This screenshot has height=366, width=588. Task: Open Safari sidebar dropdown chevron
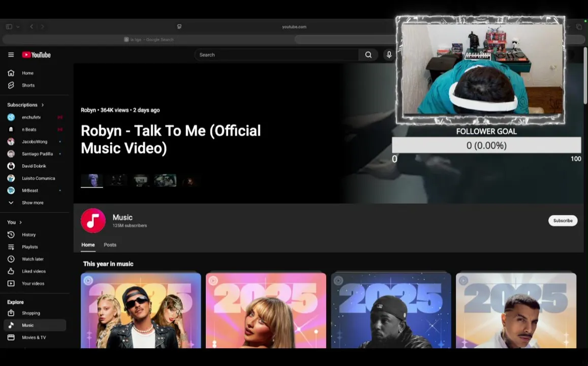tap(18, 26)
